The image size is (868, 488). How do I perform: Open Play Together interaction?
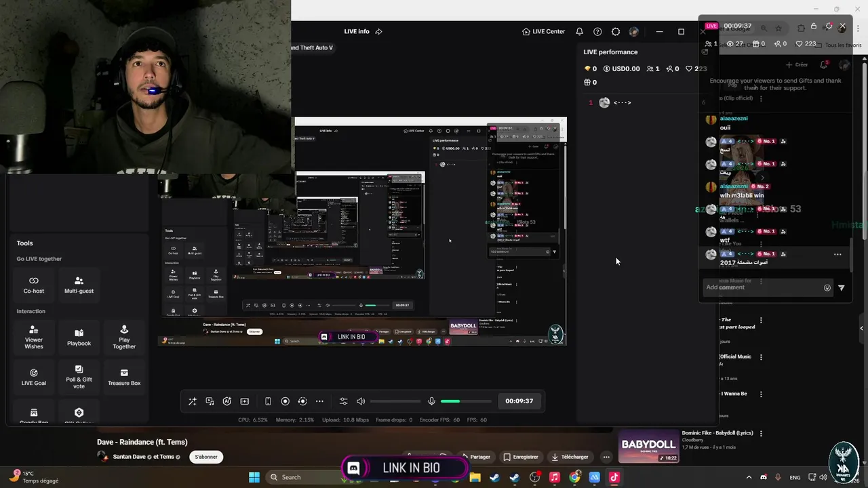point(124,337)
